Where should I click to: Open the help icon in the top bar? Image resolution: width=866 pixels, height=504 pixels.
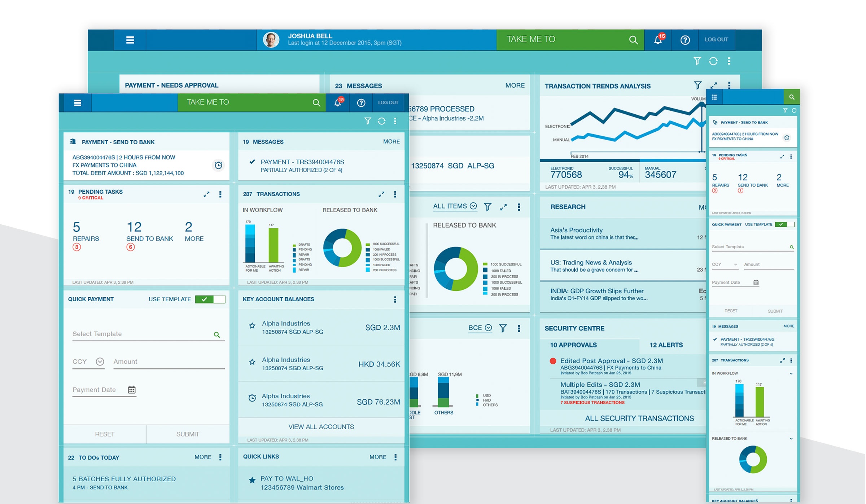[361, 102]
